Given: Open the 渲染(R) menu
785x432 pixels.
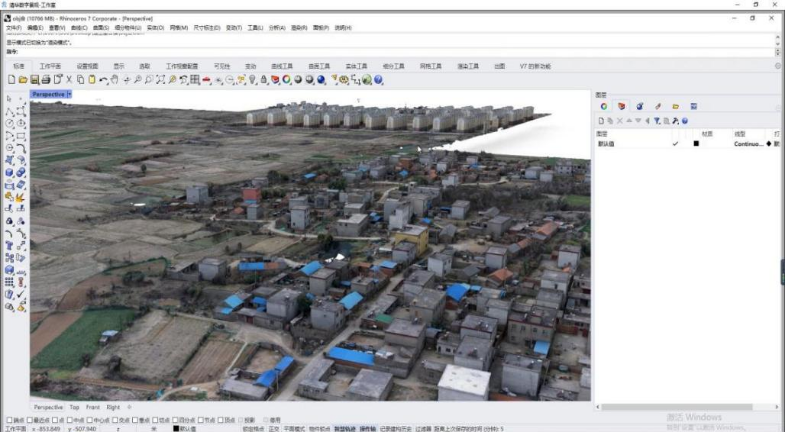Looking at the screenshot, I should pos(299,28).
